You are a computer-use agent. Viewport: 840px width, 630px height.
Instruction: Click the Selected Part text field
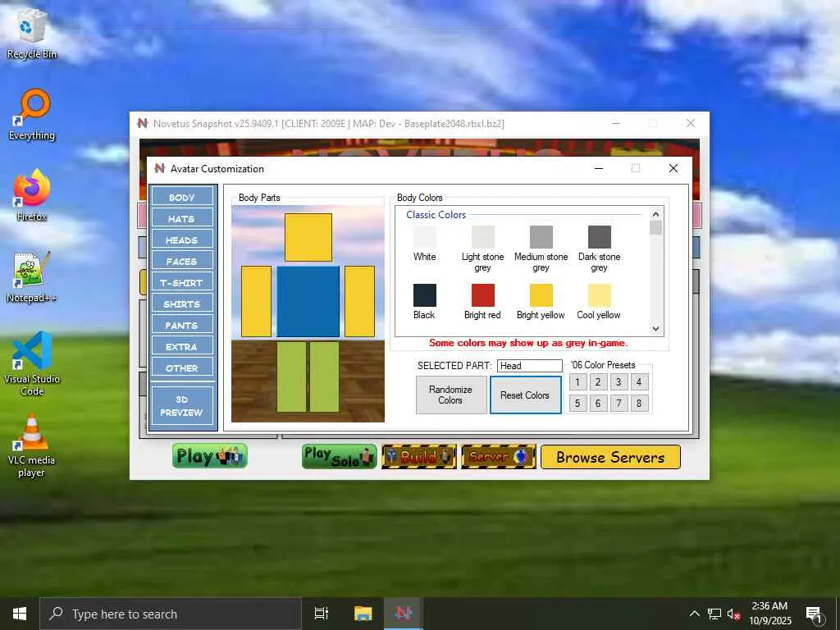point(529,365)
